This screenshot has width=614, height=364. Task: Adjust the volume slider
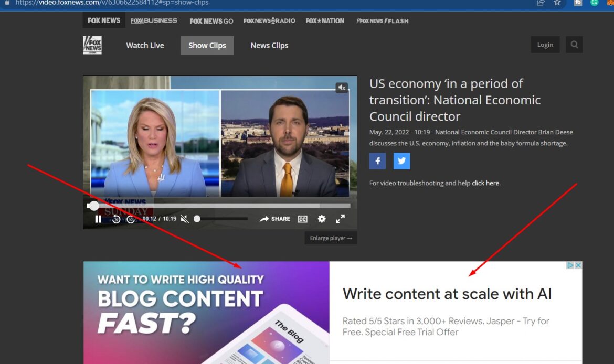221,219
